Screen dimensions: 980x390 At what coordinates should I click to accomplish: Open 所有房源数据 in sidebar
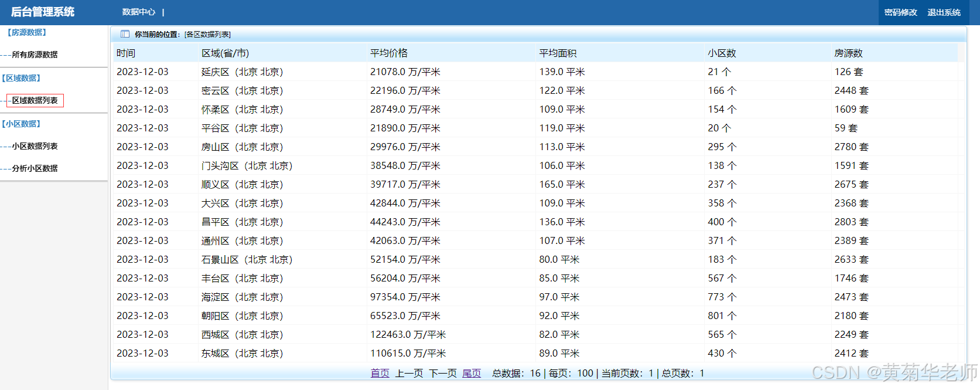pyautogui.click(x=35, y=55)
